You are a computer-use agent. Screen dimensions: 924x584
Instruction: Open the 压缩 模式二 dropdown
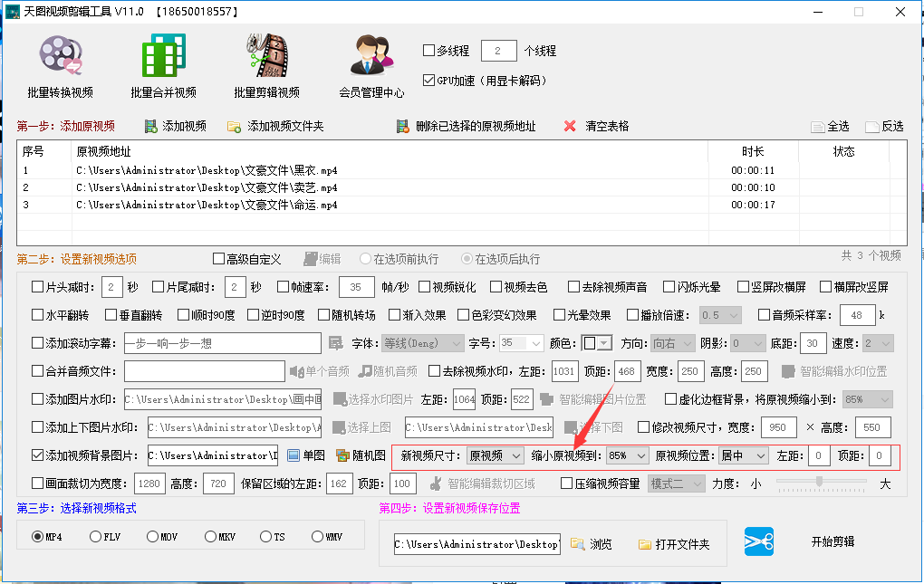tap(677, 483)
